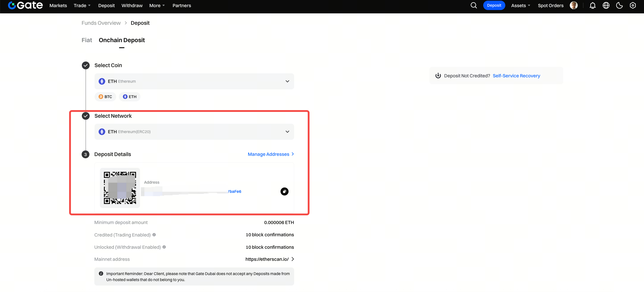This screenshot has width=644, height=292.
Task: Click the Mainnet address label
Action: 112,259
